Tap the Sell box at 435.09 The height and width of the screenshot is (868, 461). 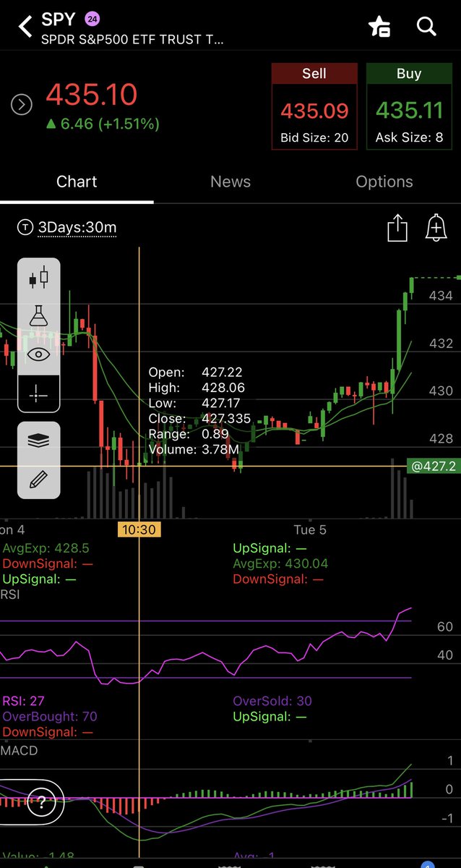tap(314, 106)
